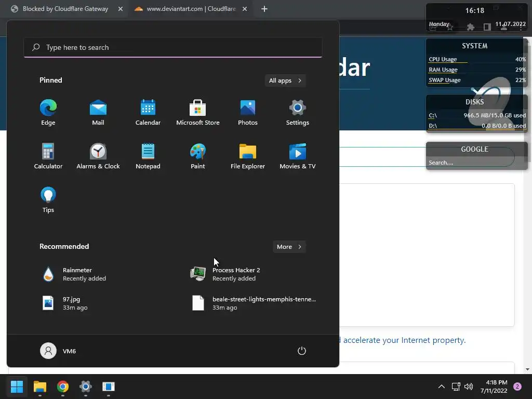This screenshot has width=532, height=399.
Task: Switch to Chrome on the taskbar
Action: [x=63, y=387]
